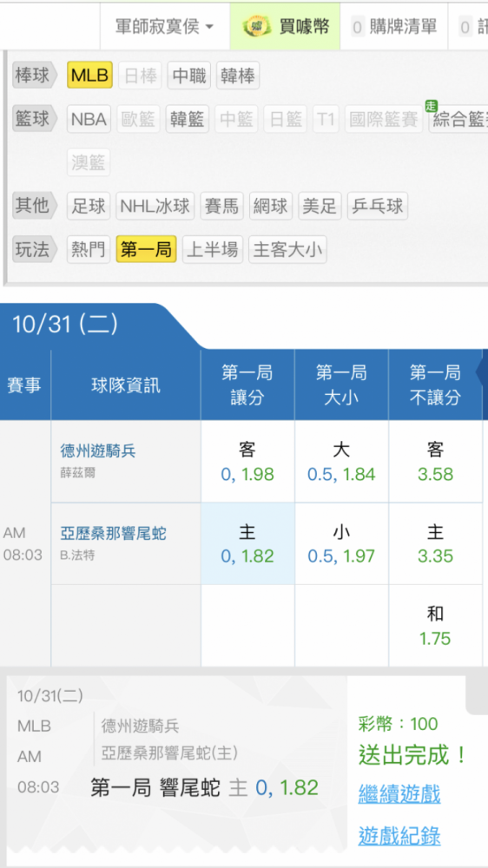Select the MLB league filter
488x868 pixels.
(89, 76)
